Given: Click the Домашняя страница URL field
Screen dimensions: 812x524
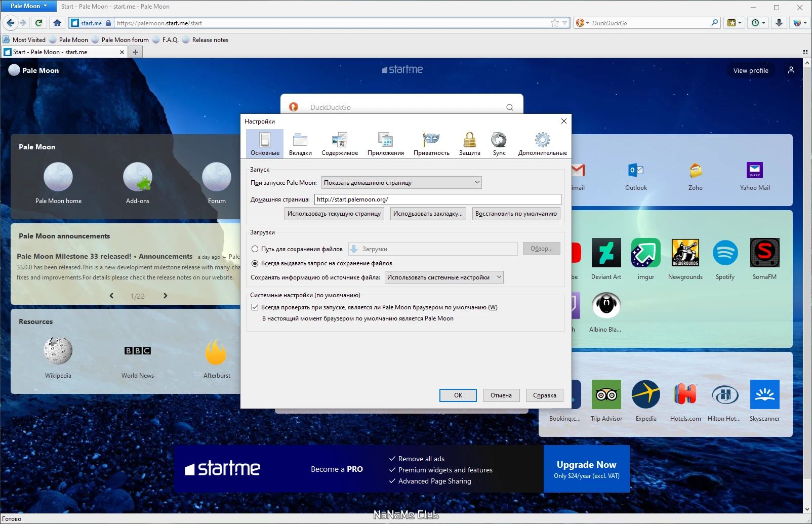Looking at the screenshot, I should coord(438,199).
